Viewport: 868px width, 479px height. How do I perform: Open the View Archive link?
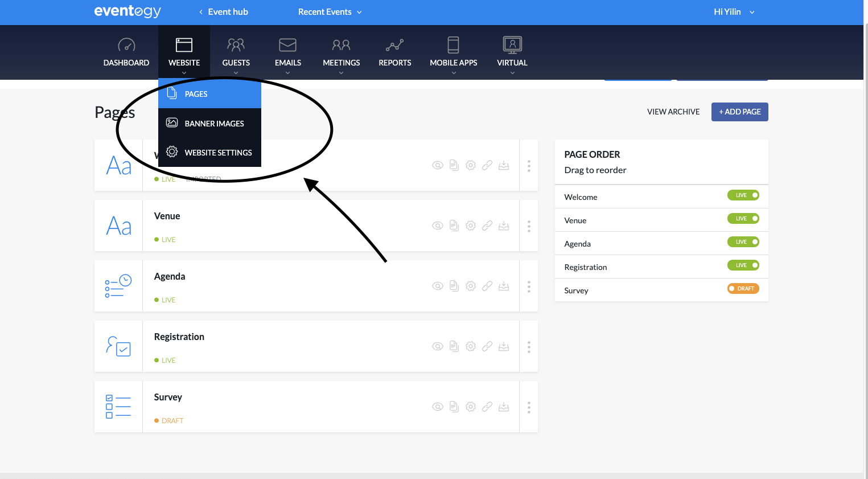click(673, 112)
